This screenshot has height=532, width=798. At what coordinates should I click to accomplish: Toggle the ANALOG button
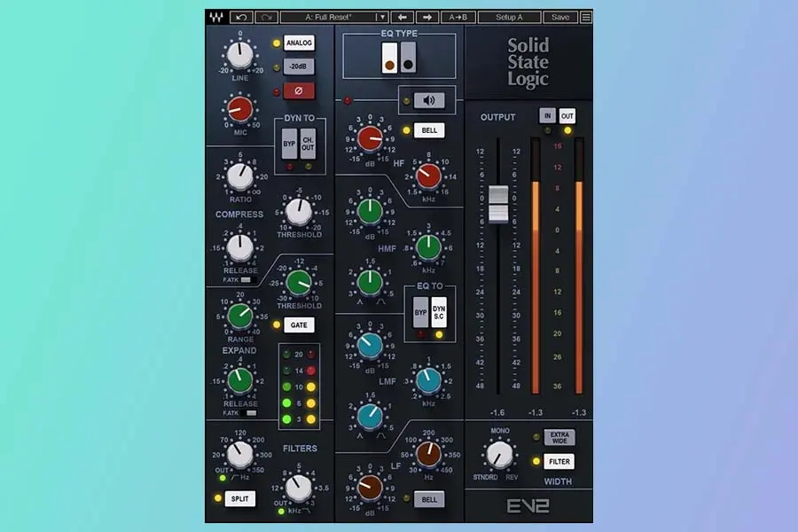pyautogui.click(x=299, y=43)
